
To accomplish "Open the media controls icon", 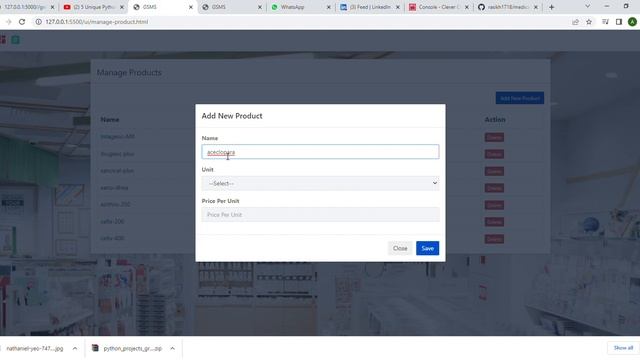I will pyautogui.click(x=605, y=22).
